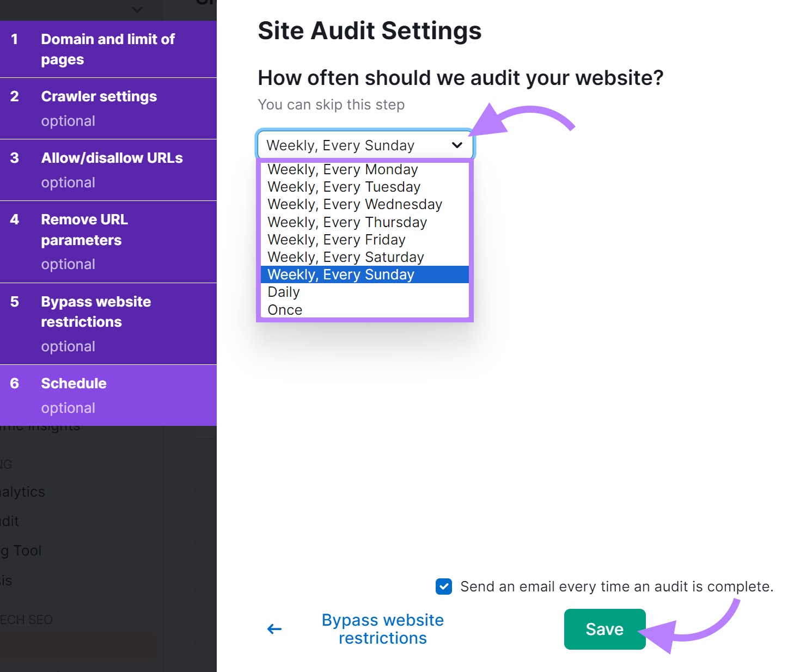Toggle the email notification checkbox

tap(444, 587)
